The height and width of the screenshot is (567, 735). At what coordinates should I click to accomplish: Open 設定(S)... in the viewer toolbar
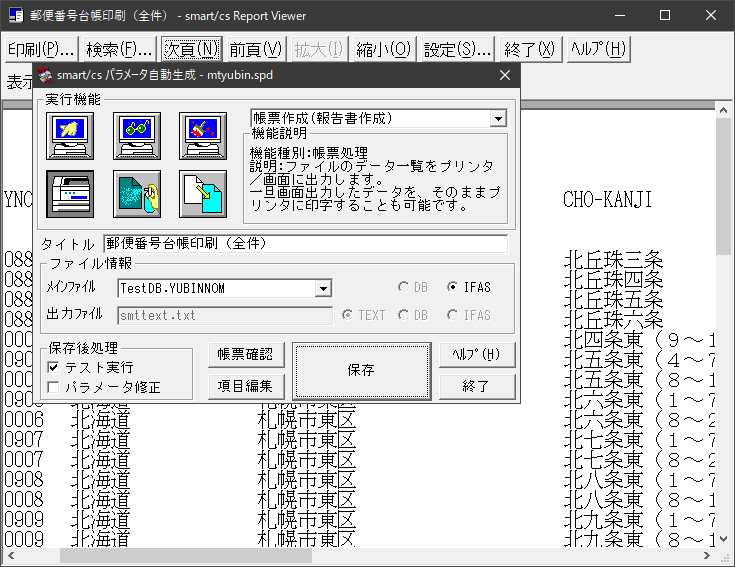[x=457, y=49]
